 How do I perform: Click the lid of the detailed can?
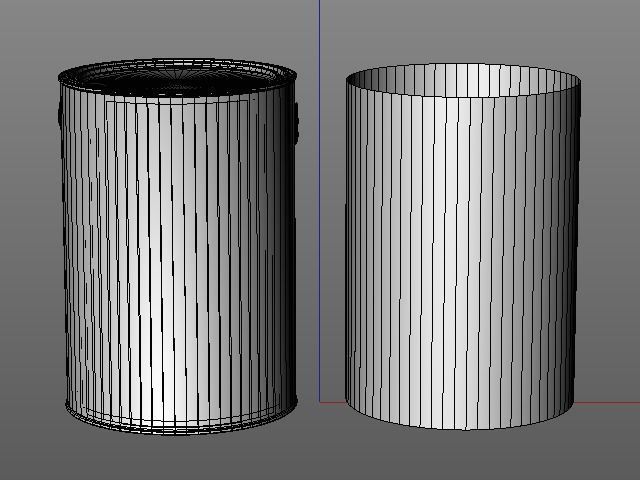coord(177,77)
